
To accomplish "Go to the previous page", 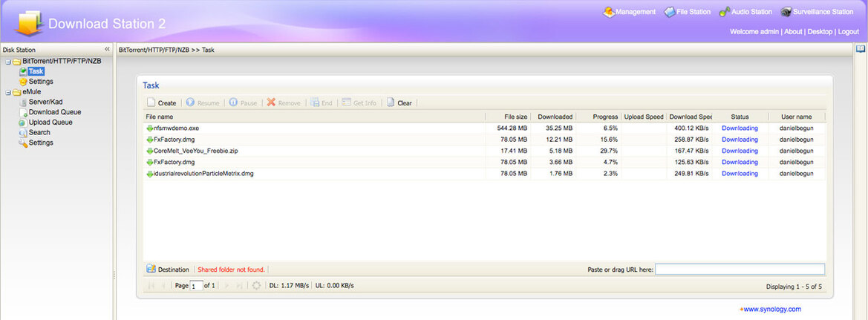I will (x=163, y=286).
